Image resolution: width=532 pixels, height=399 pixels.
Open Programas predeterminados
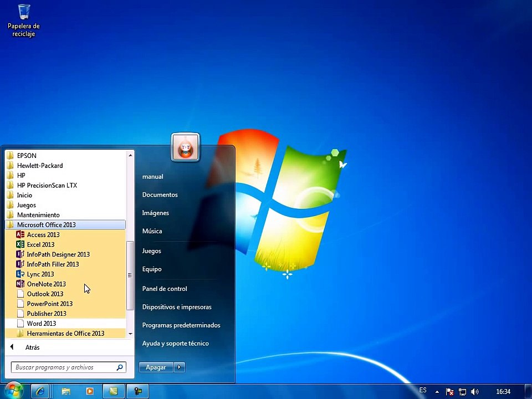click(181, 325)
